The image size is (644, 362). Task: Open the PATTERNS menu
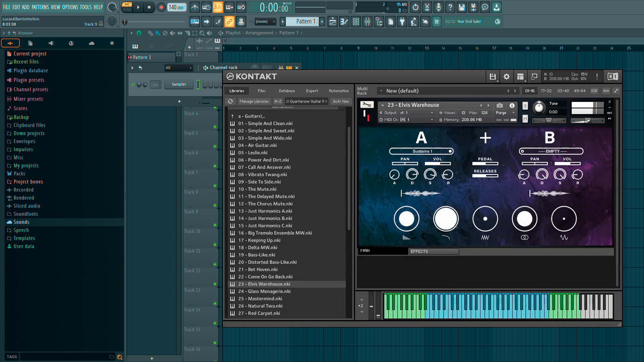pyautogui.click(x=40, y=7)
